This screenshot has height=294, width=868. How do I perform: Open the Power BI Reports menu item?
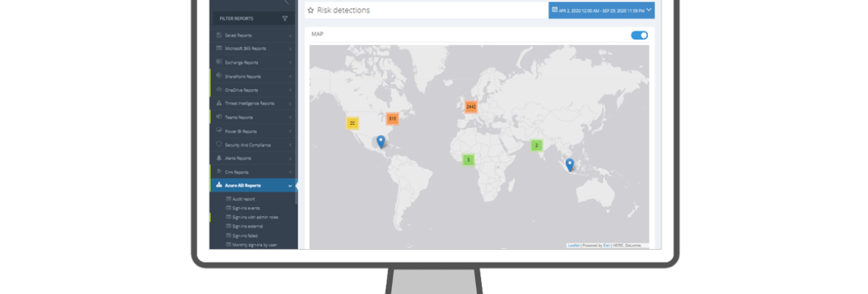254,131
